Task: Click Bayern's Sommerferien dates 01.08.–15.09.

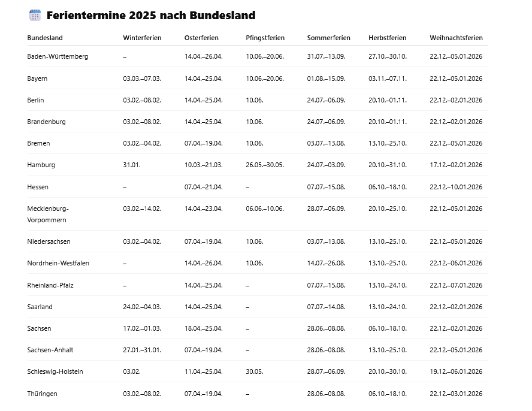Action: coord(326,78)
